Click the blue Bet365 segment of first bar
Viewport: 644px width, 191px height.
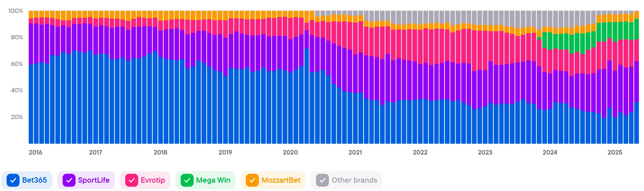tap(31, 103)
